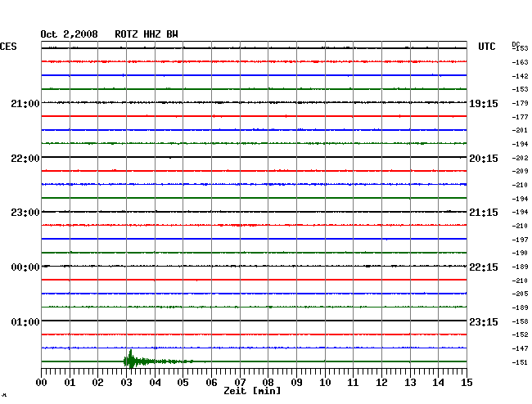This screenshot has width=532, height=404.
Task: Select the local time label "01:00"
Action: click(25, 321)
